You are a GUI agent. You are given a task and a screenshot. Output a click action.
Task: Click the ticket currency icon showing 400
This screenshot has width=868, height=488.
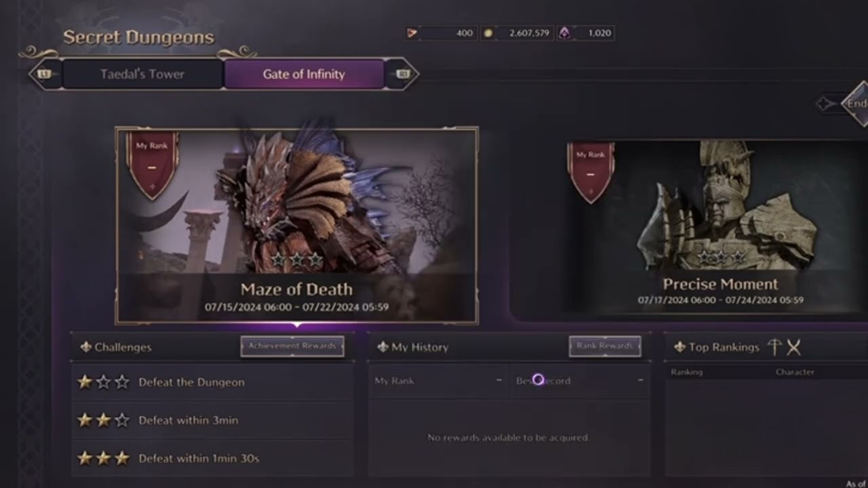(x=412, y=33)
